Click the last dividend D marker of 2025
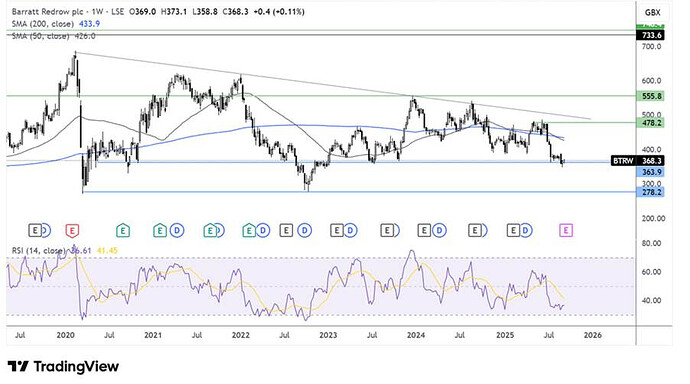The image size is (690, 384). (526, 230)
